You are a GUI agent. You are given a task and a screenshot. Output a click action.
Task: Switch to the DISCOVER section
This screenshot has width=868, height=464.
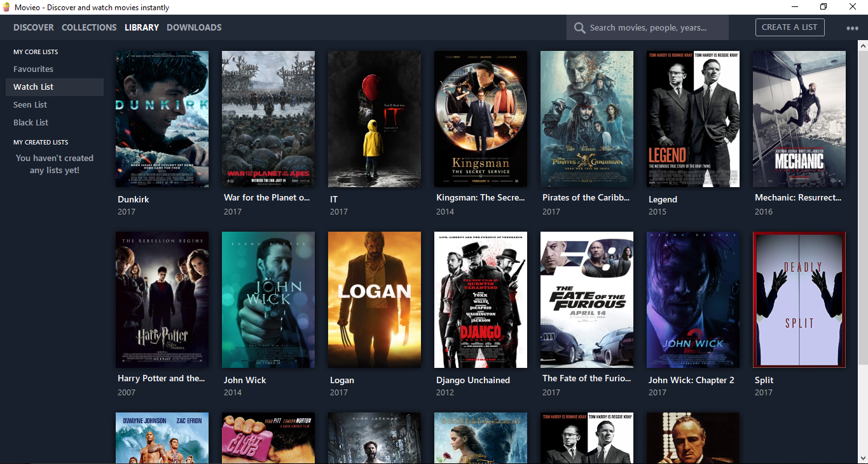pos(33,27)
